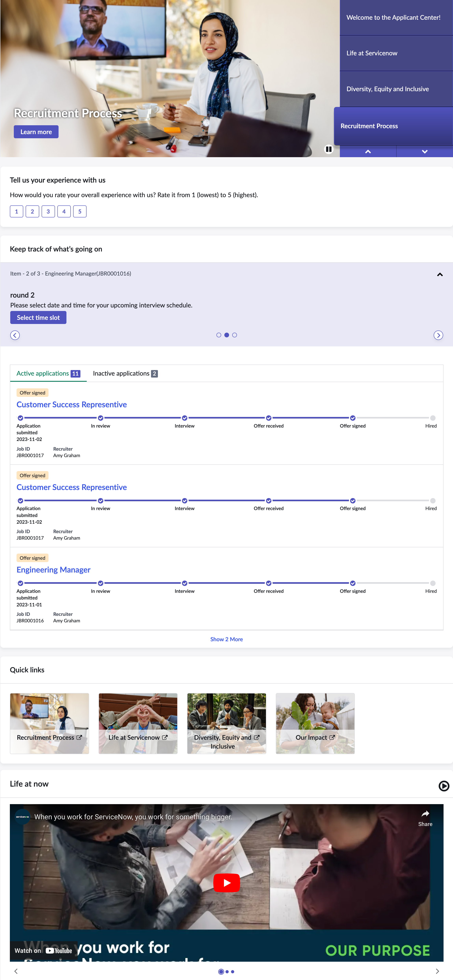Go to the previous tracked item with the left arrow
This screenshot has height=980, width=453.
click(x=15, y=335)
